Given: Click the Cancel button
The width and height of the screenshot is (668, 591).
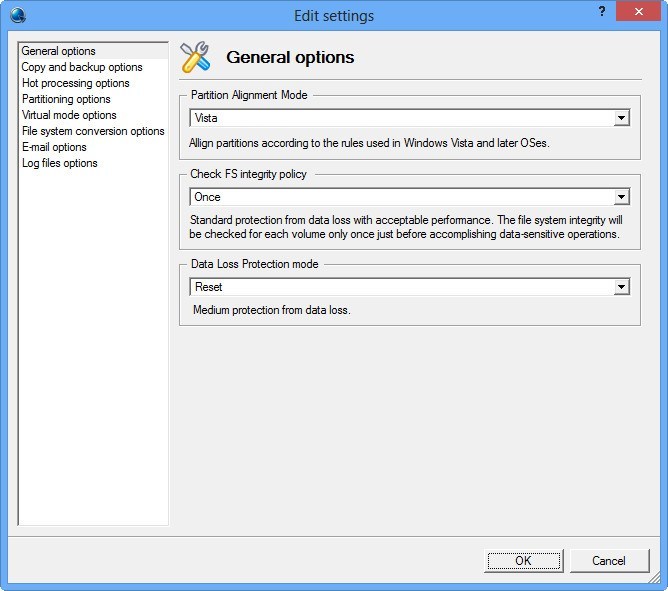Looking at the screenshot, I should (609, 561).
